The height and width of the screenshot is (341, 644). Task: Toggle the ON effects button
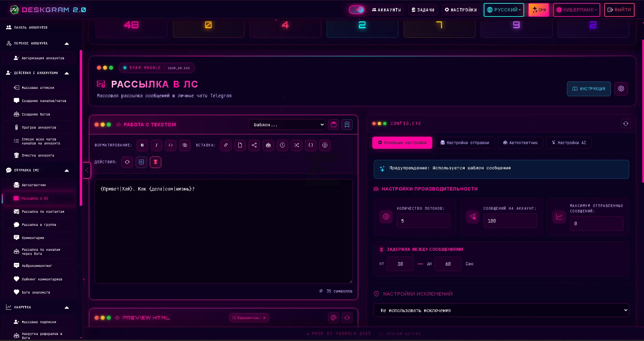[539, 10]
